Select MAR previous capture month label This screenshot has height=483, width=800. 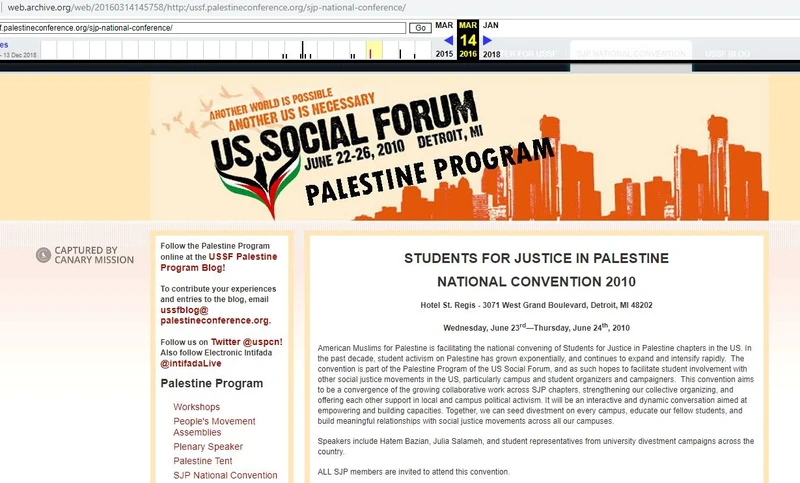[x=444, y=25]
